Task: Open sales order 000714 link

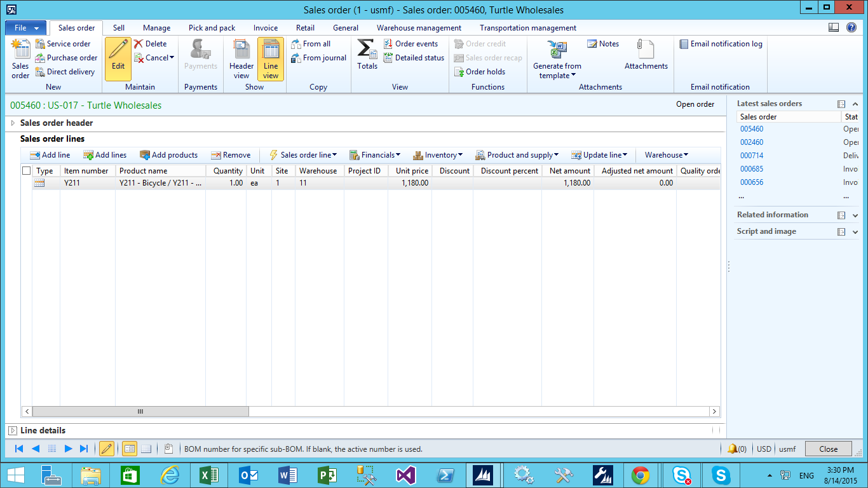Action: click(752, 156)
